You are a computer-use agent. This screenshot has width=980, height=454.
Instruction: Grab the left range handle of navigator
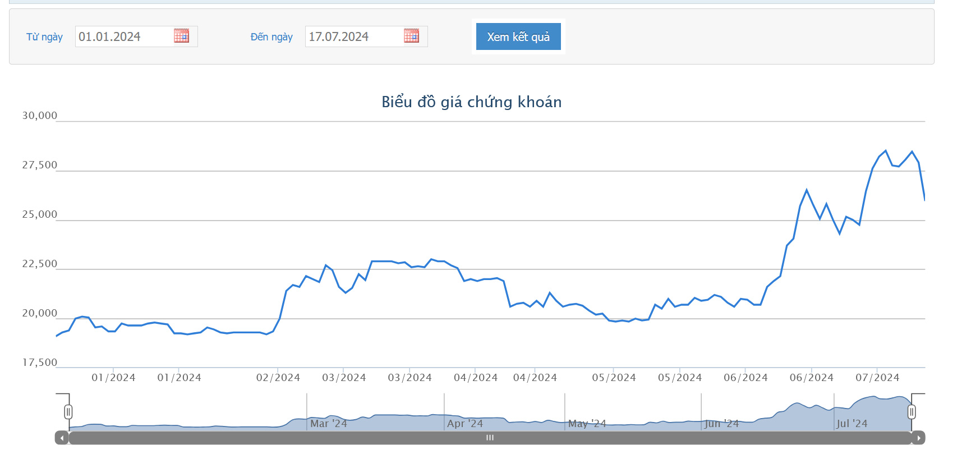[x=68, y=412]
